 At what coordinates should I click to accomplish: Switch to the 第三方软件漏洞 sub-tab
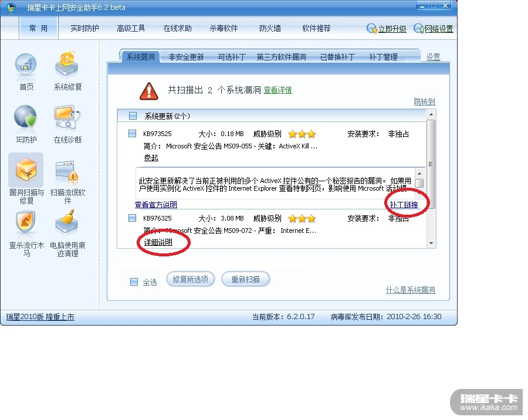point(281,57)
